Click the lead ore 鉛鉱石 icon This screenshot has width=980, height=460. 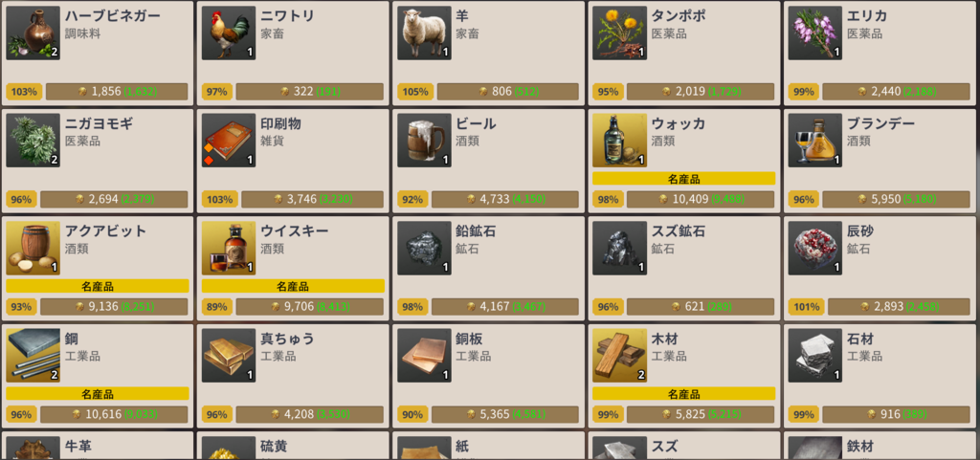pos(424,248)
